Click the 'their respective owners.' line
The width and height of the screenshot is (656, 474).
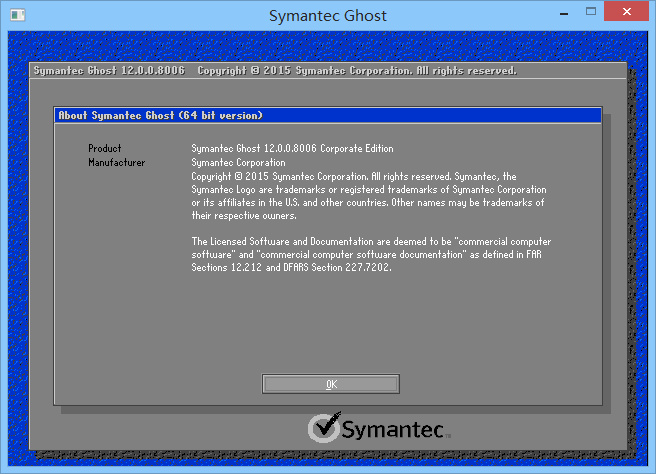(x=244, y=216)
